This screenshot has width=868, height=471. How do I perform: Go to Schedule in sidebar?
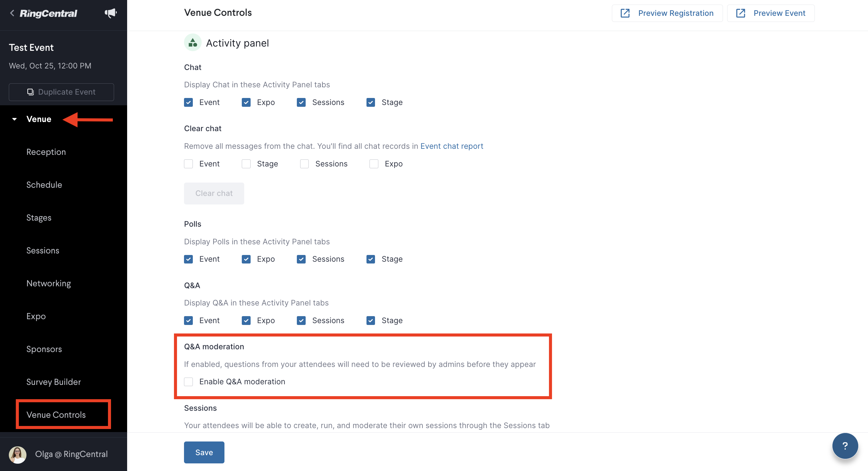44,185
